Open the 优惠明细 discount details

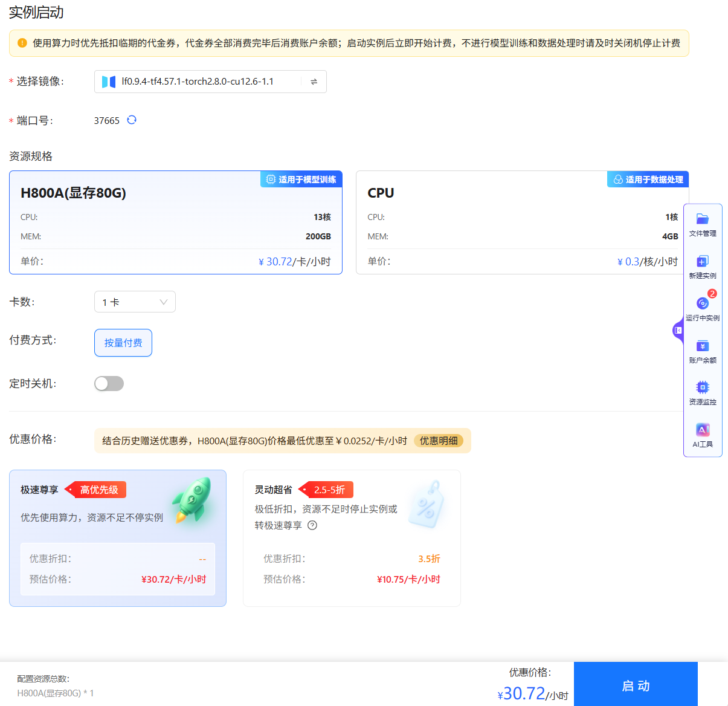click(x=439, y=441)
